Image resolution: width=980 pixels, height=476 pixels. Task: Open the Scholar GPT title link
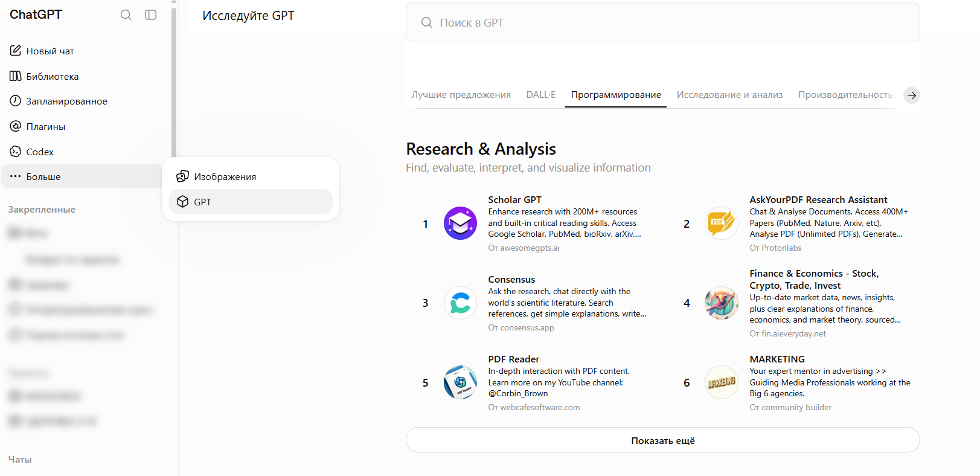click(514, 200)
